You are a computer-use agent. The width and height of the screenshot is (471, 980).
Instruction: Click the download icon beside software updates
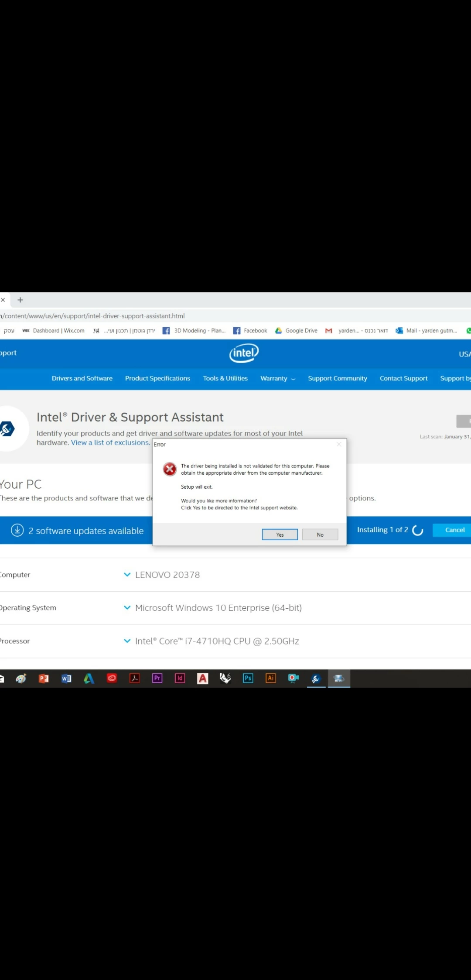tap(17, 530)
